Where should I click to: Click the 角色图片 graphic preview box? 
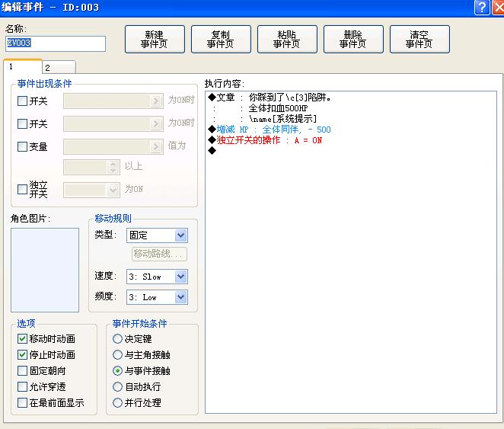point(45,271)
